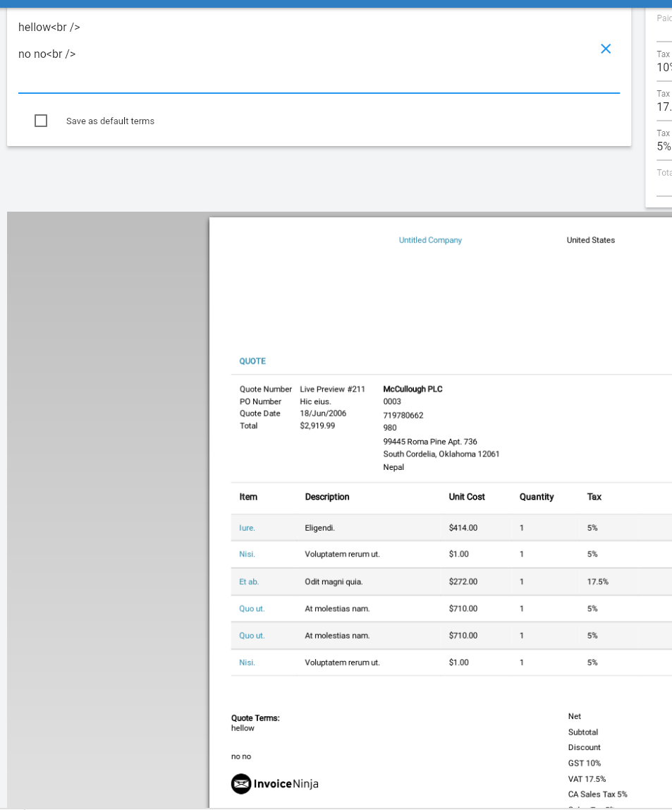Click the Description column header
Viewport: 672px width, 810px height.
pyautogui.click(x=327, y=497)
